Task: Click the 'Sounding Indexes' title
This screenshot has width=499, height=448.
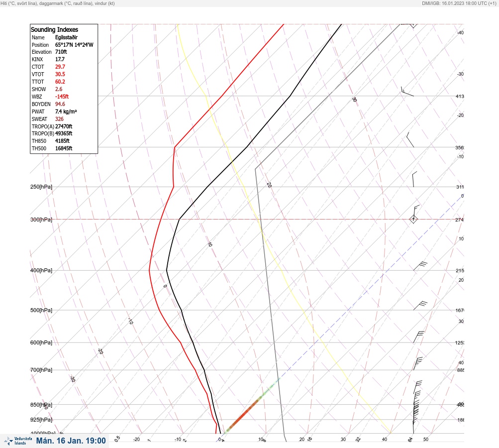Action: 54,29
